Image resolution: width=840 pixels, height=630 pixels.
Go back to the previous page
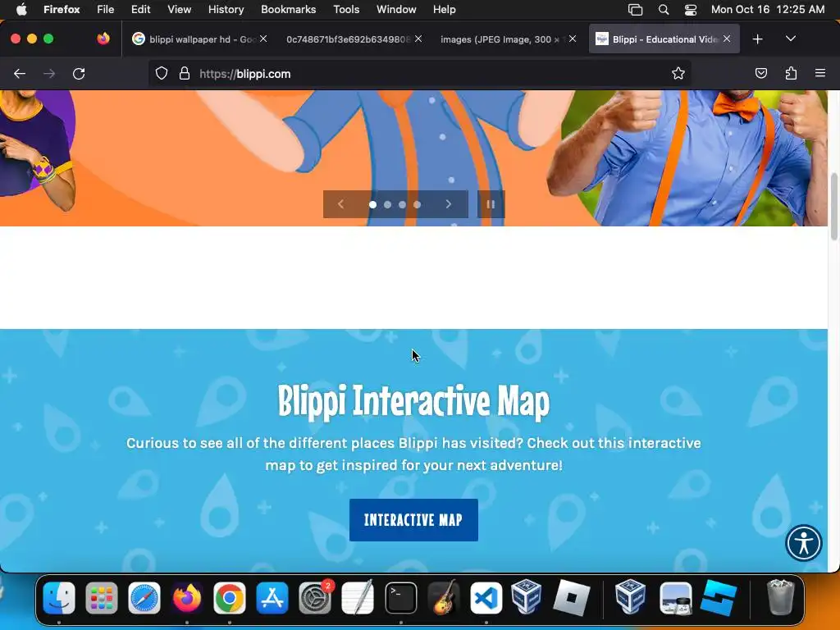(x=20, y=73)
